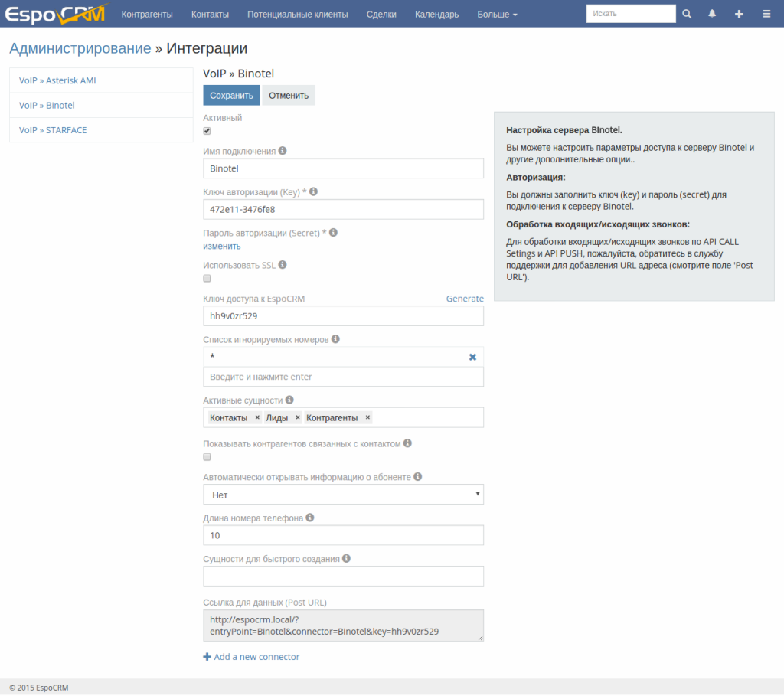Image resolution: width=784 pixels, height=696 pixels.
Task: Click info icon beside Активные сущности
Action: [x=289, y=400]
